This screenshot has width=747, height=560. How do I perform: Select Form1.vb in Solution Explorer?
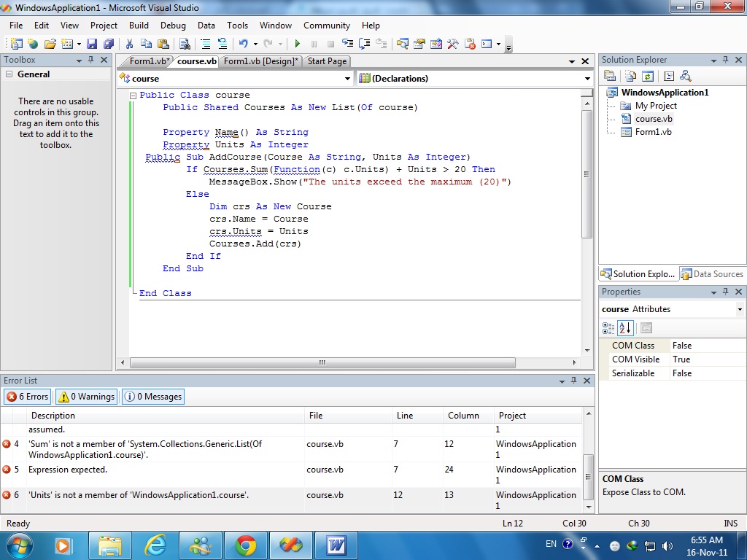[653, 132]
